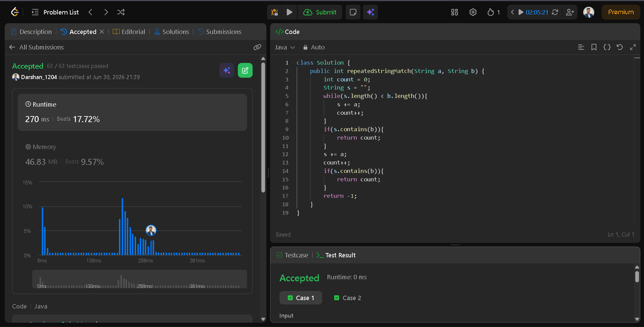Switch to the Solutions tab
Image resolution: width=644 pixels, height=327 pixels.
(x=172, y=32)
